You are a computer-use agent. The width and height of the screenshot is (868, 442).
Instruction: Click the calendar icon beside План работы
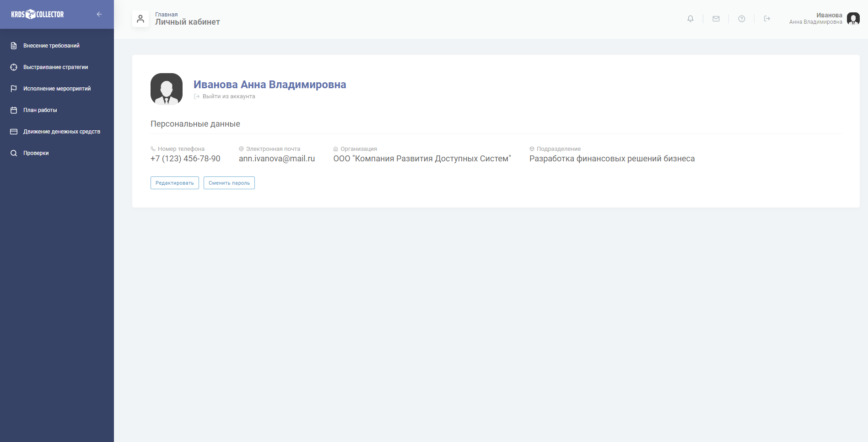[x=14, y=110]
